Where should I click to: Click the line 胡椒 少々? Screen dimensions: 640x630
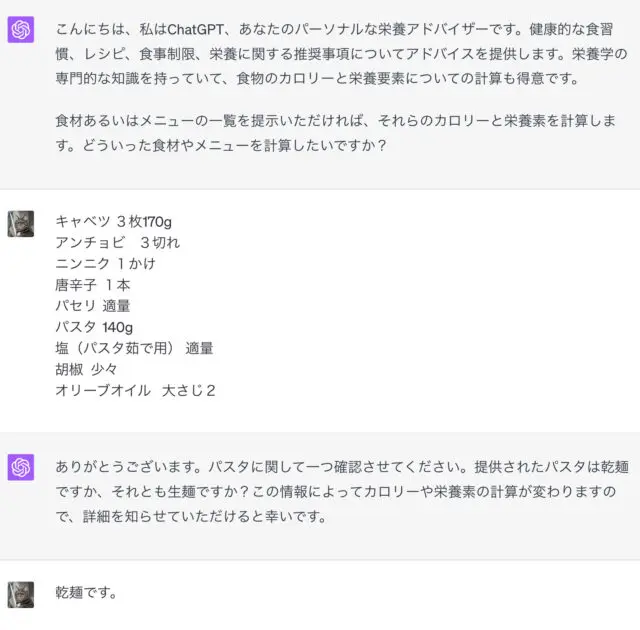[86, 370]
